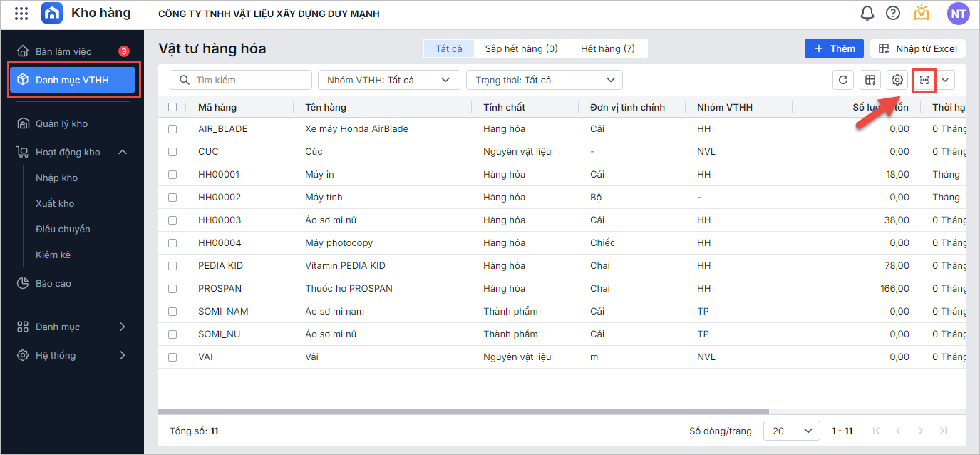Open the NT user avatar
980x455 pixels.
(958, 13)
